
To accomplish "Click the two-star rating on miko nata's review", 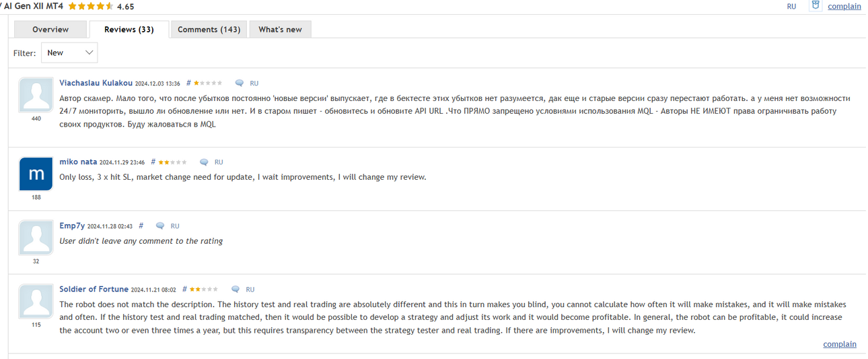I will point(173,162).
